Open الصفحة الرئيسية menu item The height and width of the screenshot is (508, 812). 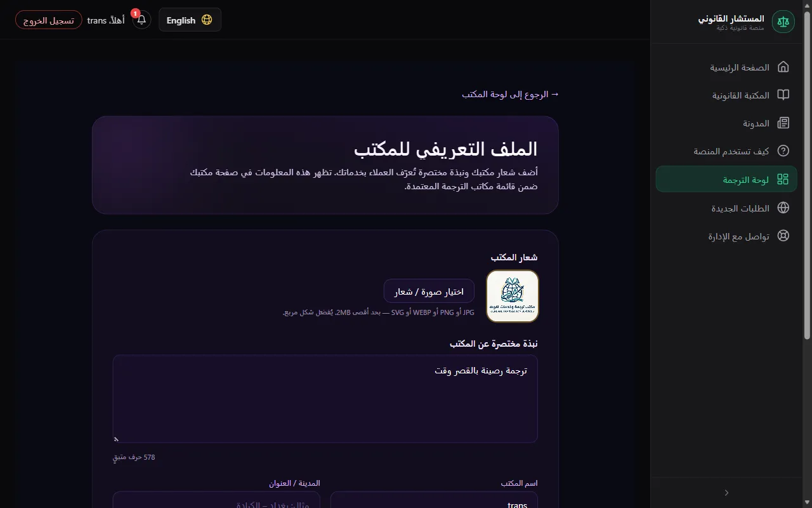(726, 67)
